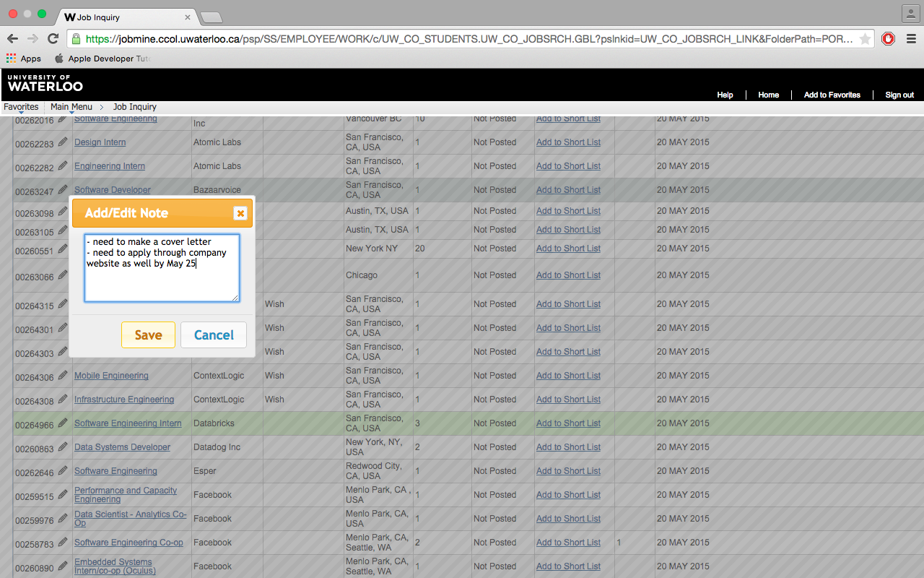The image size is (924, 578).
Task: Add Databricks job to short list
Action: point(568,423)
